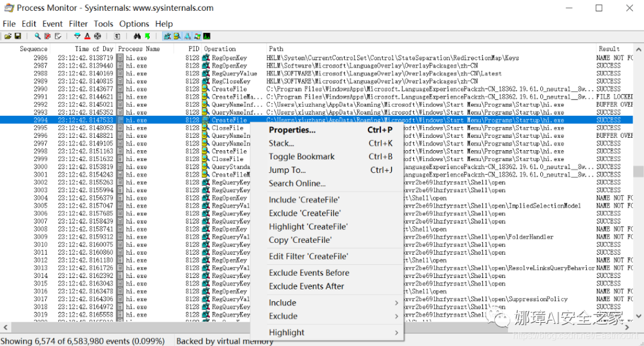The image size is (644, 346).
Task: Open the Options menu
Action: [x=134, y=24]
